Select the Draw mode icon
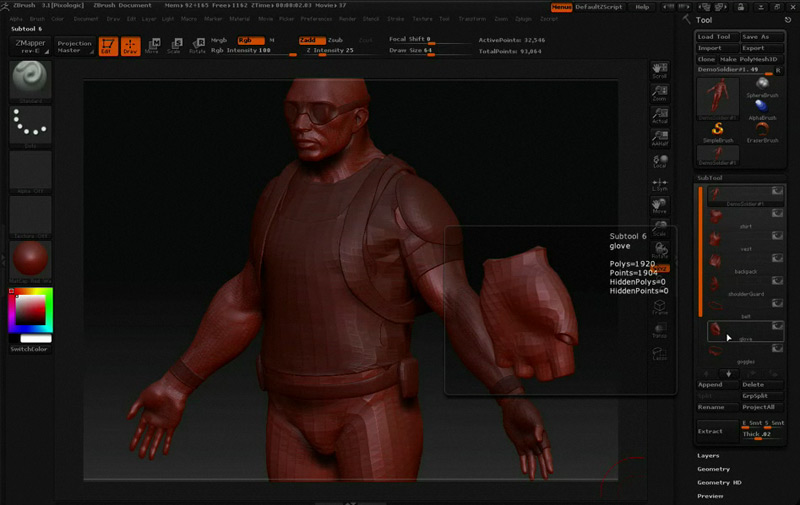This screenshot has height=505, width=800. pos(130,46)
